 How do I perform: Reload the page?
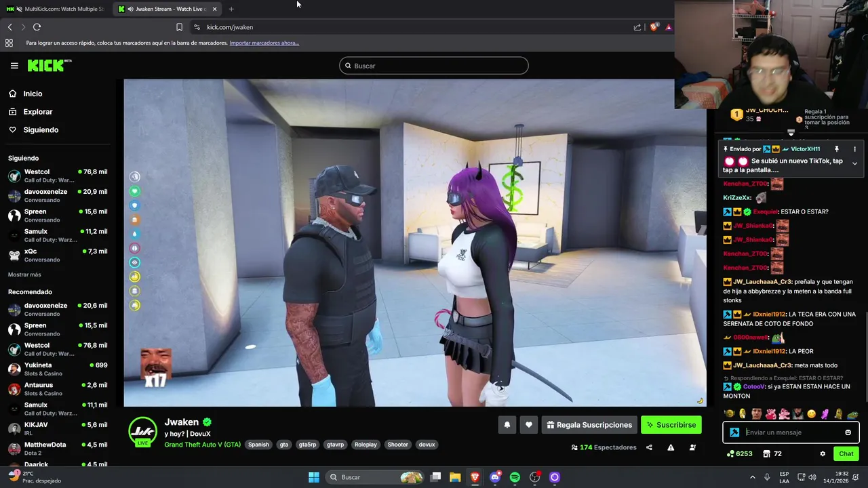pyautogui.click(x=37, y=27)
